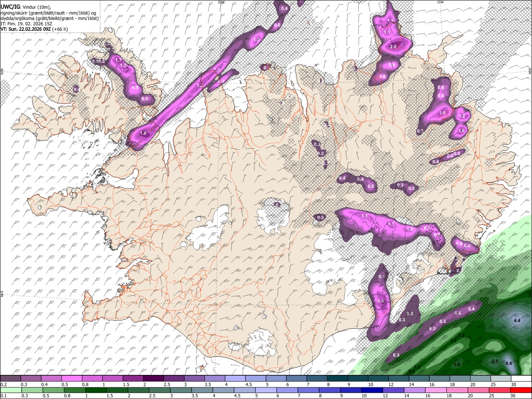This screenshot has height=399, width=532.
Task: Click the "UWC/IG: Vindur (10m)" title text
Action: point(26,7)
